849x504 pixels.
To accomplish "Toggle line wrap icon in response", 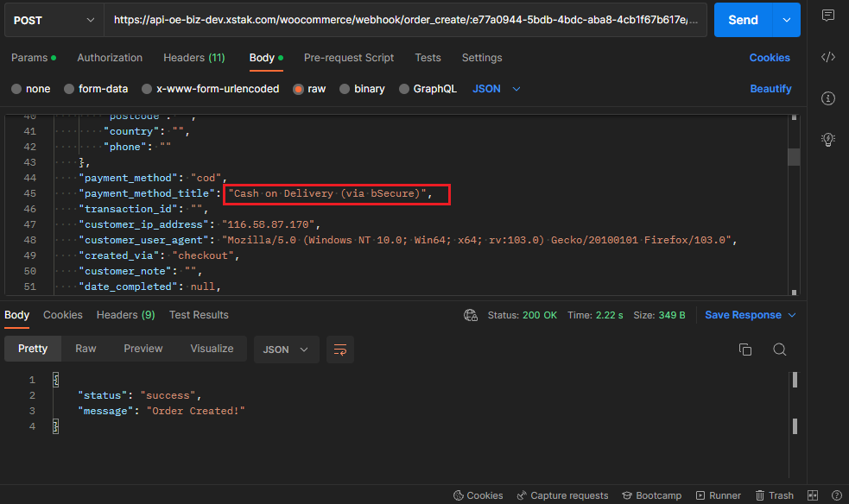I will pos(340,350).
